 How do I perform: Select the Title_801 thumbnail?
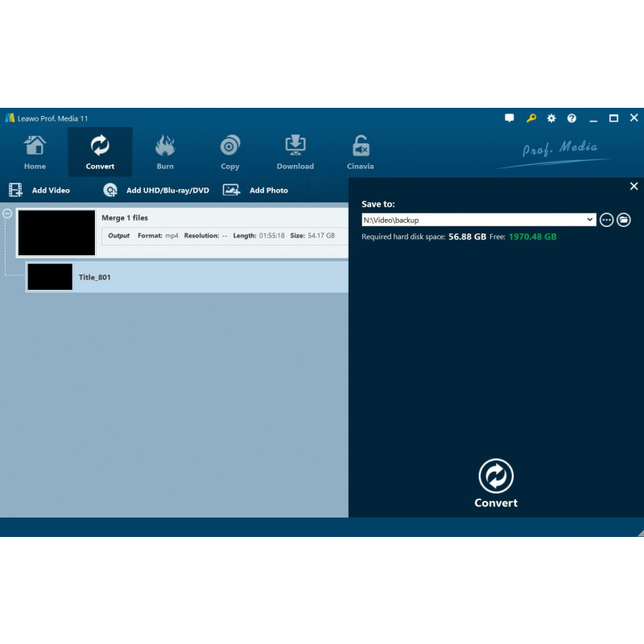pyautogui.click(x=50, y=277)
